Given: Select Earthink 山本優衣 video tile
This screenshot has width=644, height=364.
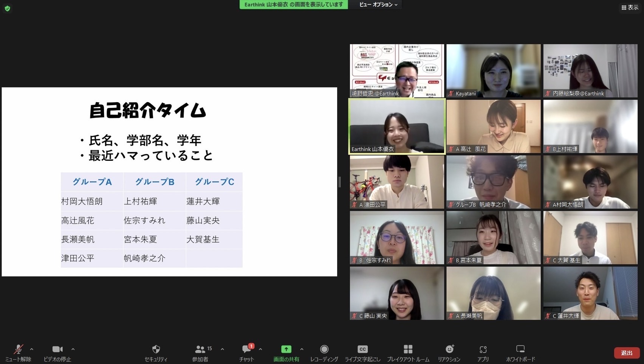Looking at the screenshot, I should click(397, 126).
